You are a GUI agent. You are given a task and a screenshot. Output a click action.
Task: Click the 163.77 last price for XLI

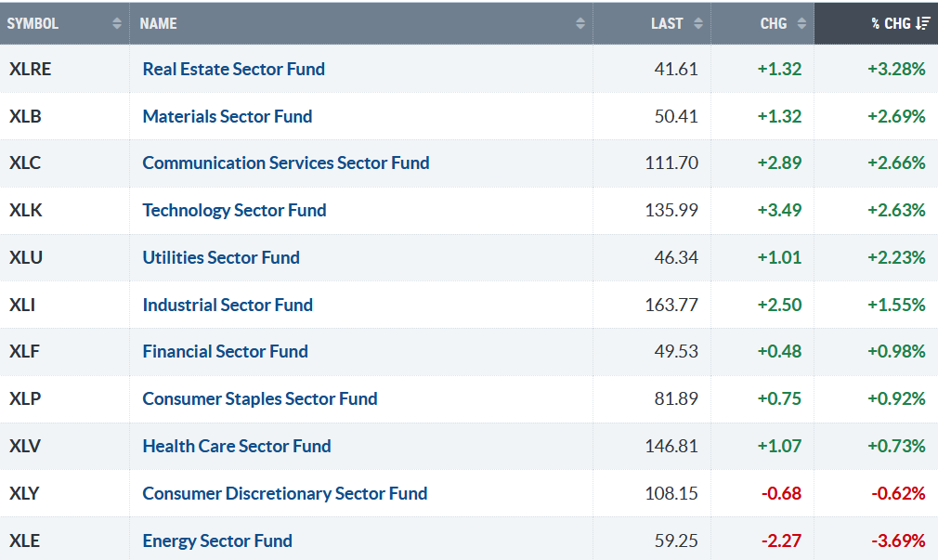click(x=671, y=305)
